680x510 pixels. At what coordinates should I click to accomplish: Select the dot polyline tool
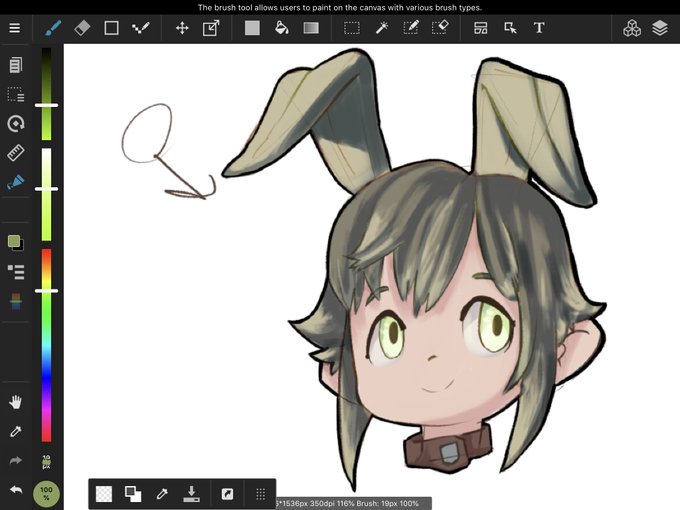coord(141,28)
